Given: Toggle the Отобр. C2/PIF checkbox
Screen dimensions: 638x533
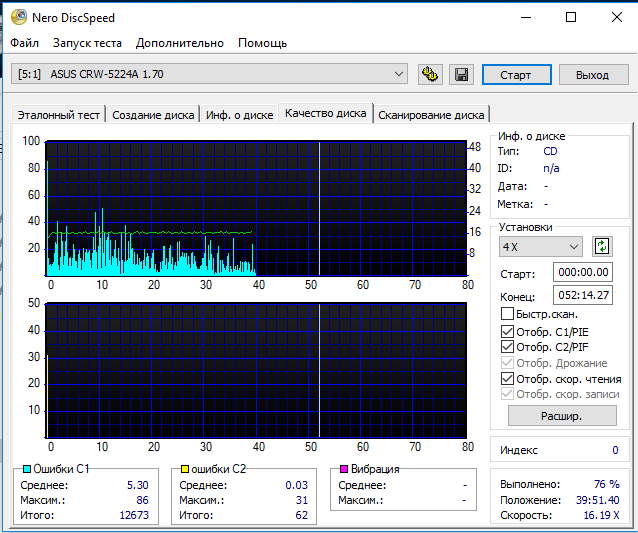Looking at the screenshot, I should pyautogui.click(x=508, y=347).
